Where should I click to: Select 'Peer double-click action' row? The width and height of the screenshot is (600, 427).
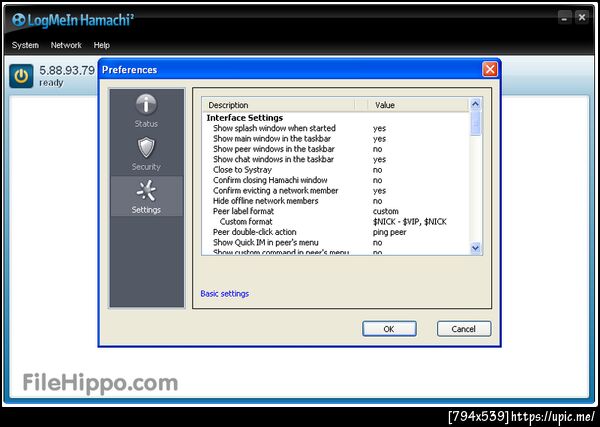click(x=336, y=232)
